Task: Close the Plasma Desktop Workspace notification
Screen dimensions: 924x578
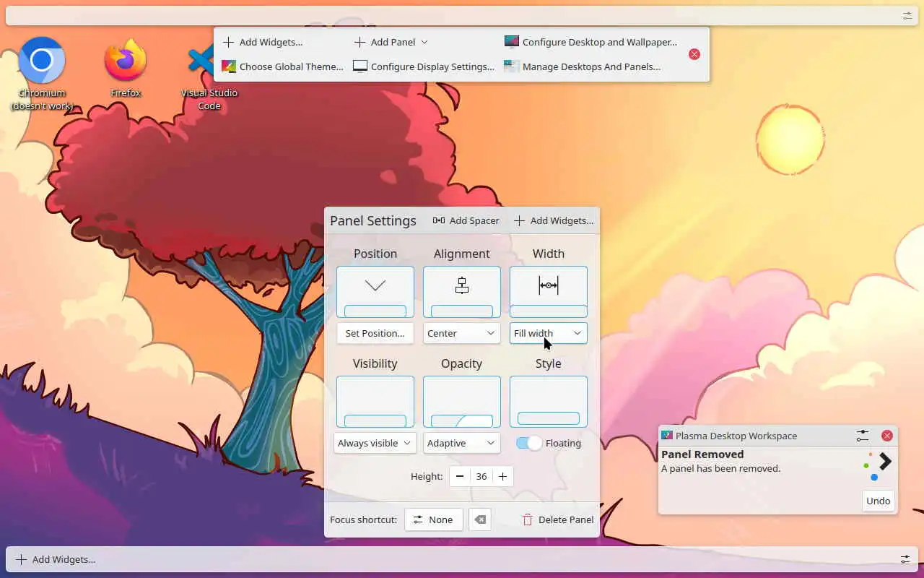Action: pos(887,436)
